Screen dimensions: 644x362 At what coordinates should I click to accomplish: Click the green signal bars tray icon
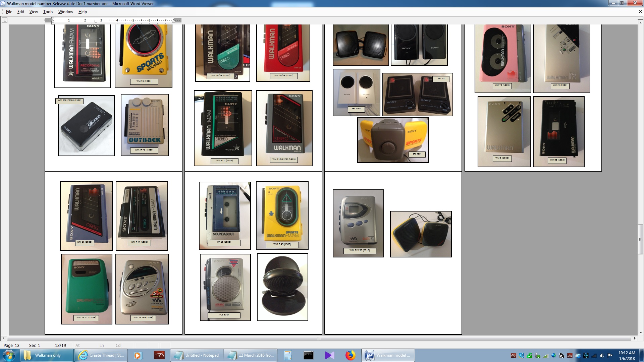pos(545,356)
